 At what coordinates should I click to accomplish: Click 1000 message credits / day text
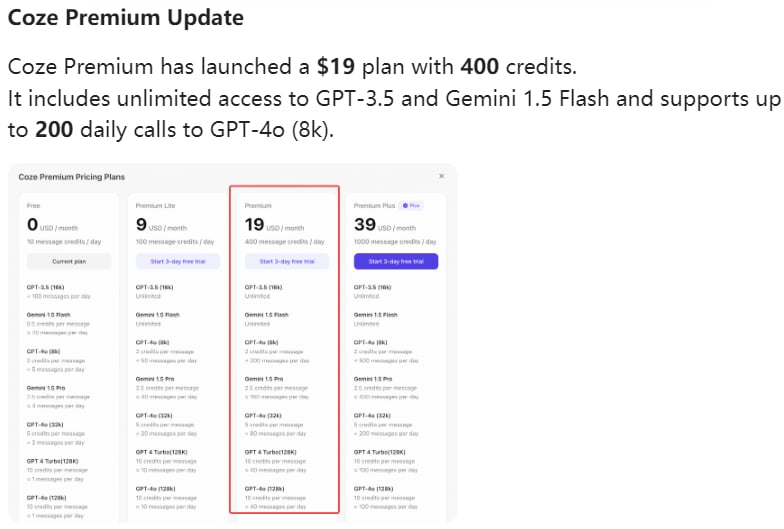tap(395, 242)
